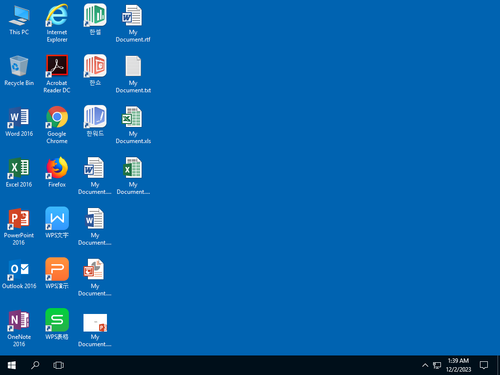Select the green WPS表格 spreadsheet shortcut
Image resolution: width=500 pixels, height=375 pixels.
57,324
